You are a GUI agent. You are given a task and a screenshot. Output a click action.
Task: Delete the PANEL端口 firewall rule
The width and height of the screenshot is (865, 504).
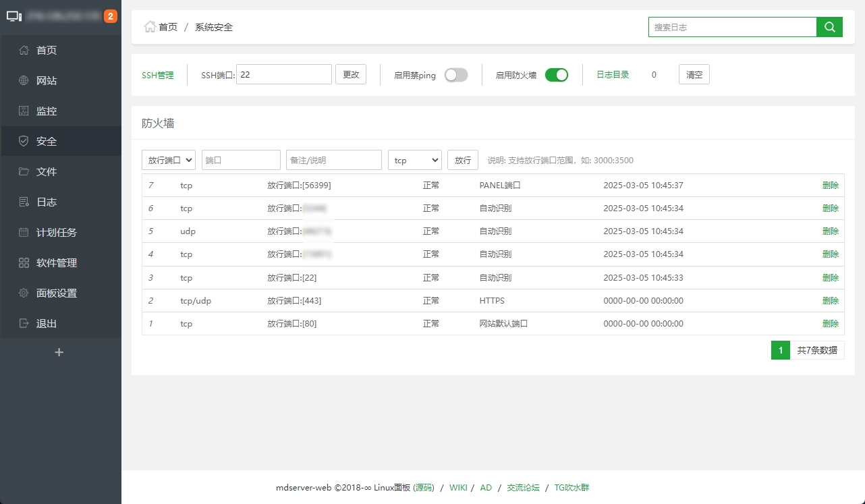(830, 186)
